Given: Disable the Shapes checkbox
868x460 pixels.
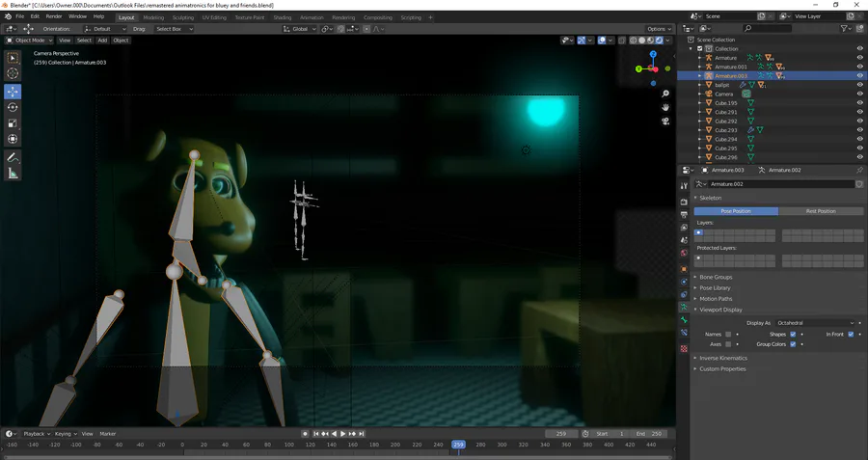Looking at the screenshot, I should point(793,335).
